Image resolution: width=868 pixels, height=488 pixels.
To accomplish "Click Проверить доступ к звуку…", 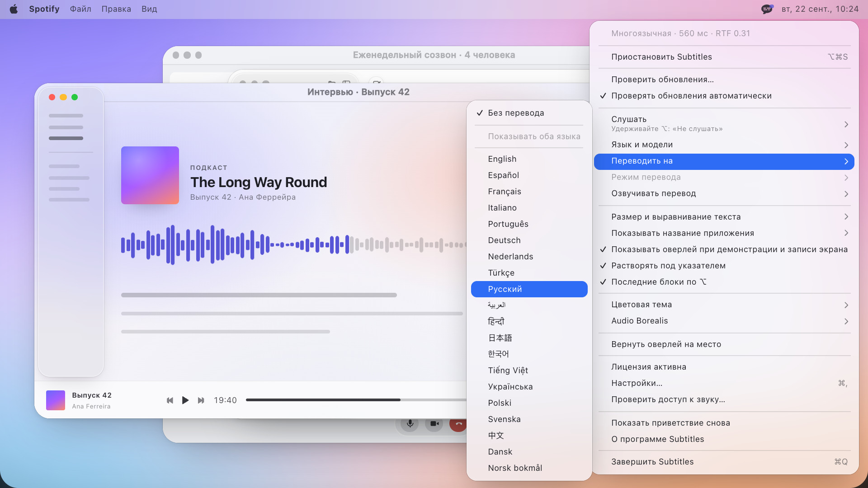I will point(724,399).
